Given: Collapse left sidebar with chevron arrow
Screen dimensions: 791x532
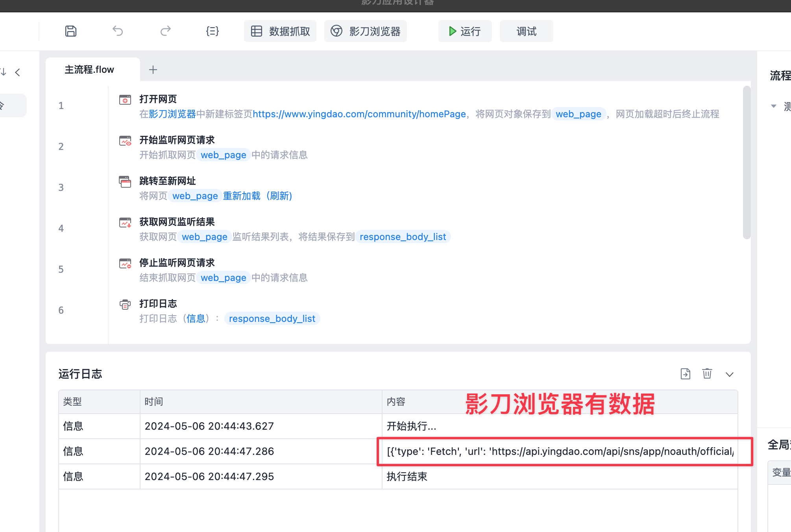Looking at the screenshot, I should coord(17,72).
